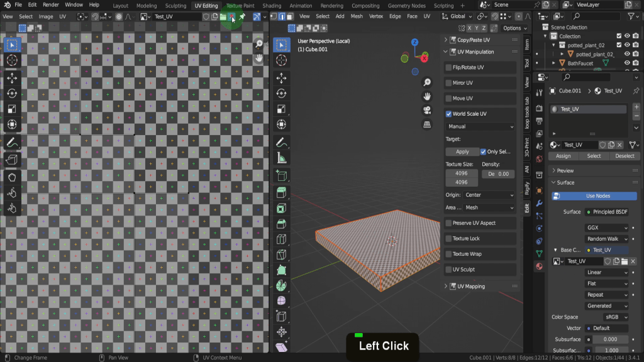Click the zoom magnifier in UV editor
This screenshot has width=644, height=362.
(x=258, y=44)
